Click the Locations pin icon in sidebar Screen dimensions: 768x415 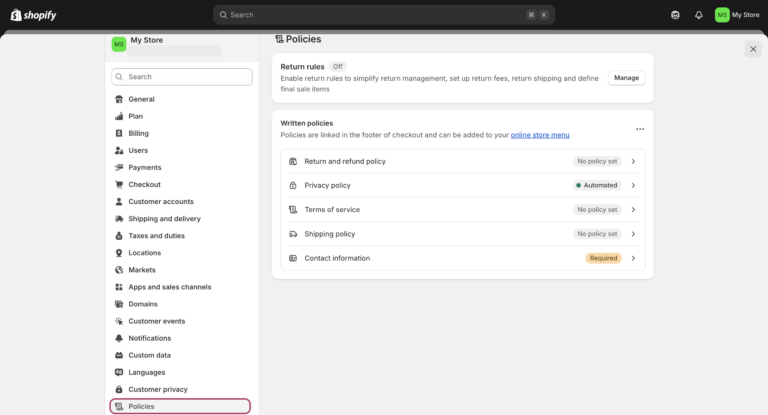pos(119,253)
